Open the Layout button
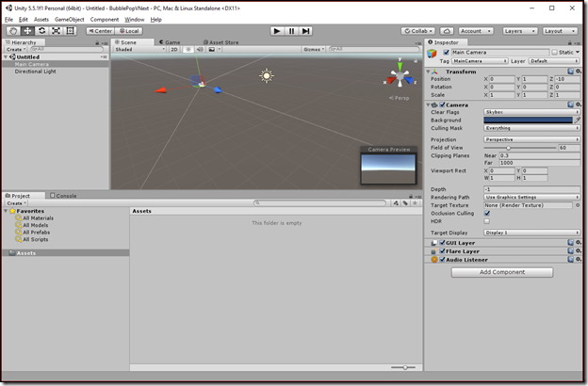Viewport: 588px width, 386px height. (559, 31)
